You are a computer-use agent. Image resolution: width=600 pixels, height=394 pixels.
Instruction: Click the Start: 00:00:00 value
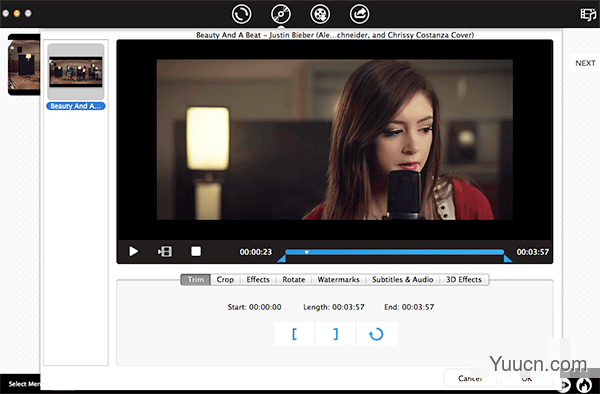(254, 307)
